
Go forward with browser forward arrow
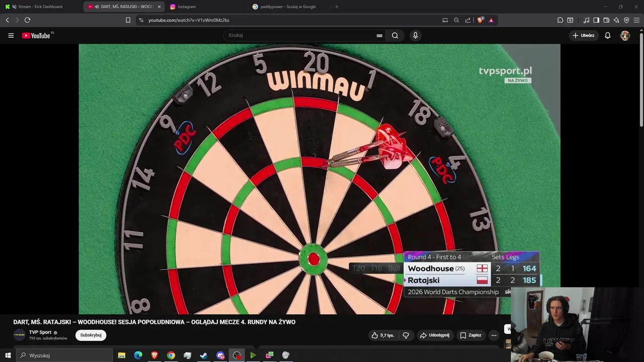(x=17, y=20)
